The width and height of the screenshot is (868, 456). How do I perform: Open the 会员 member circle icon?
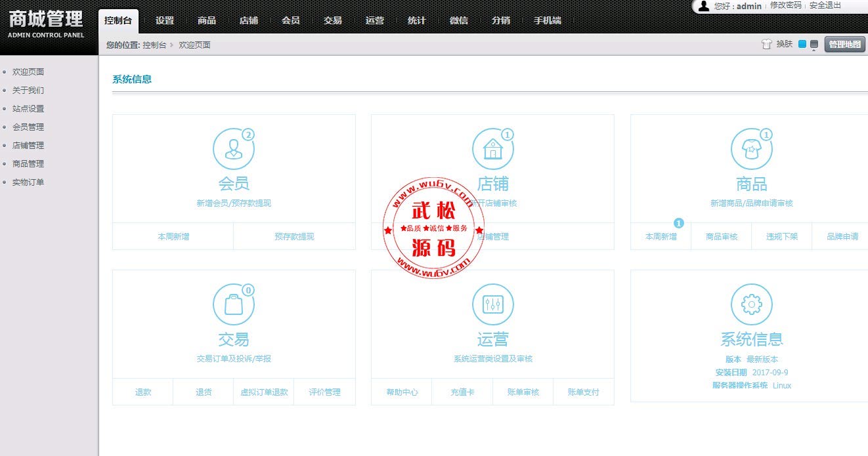233,149
